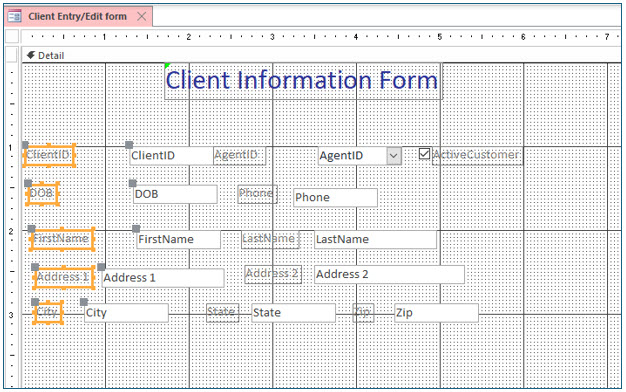Click the move handle of FirstName label
This screenshot has height=392, width=626.
32,228
